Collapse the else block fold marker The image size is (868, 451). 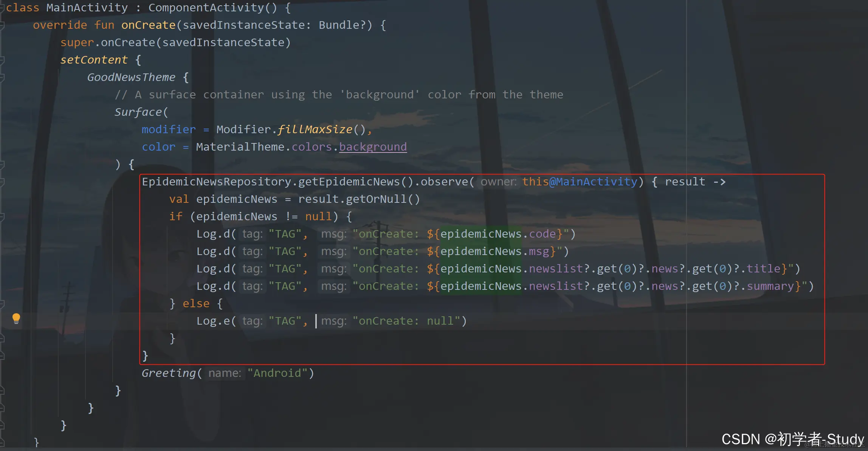pyautogui.click(x=2, y=304)
